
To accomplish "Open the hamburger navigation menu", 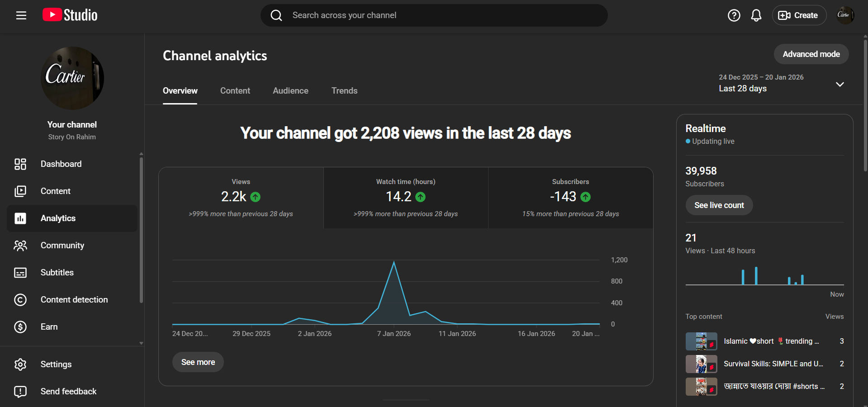I will pyautogui.click(x=21, y=15).
